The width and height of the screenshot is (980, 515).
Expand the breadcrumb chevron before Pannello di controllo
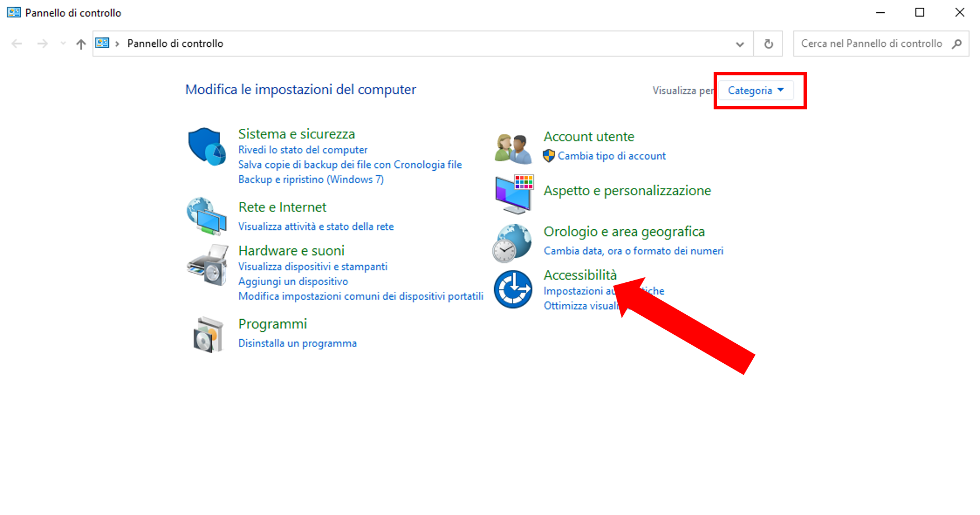[x=117, y=44]
